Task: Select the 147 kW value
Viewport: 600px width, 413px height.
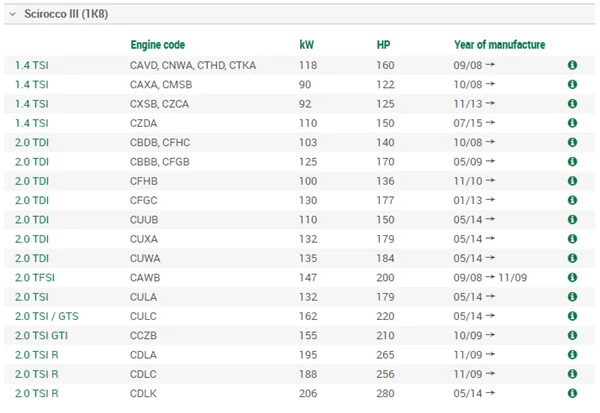Action: (x=308, y=278)
